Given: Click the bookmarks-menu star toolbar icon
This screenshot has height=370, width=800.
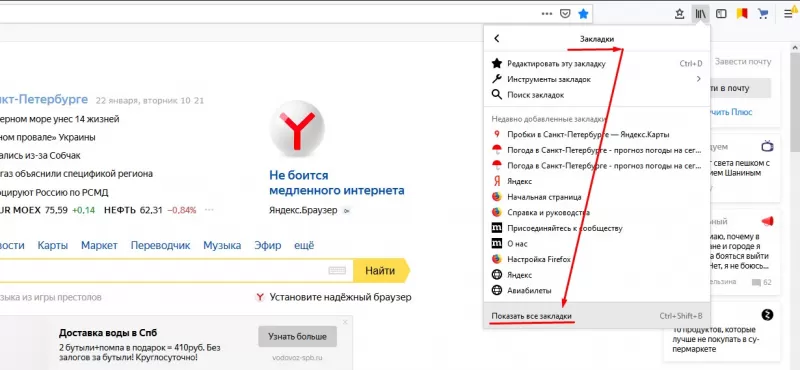Looking at the screenshot, I should 679,14.
